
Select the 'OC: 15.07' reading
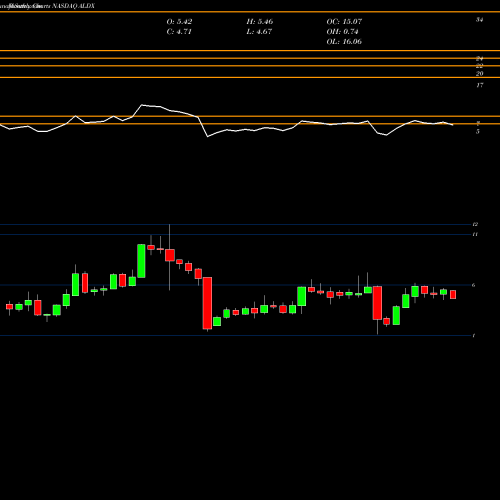coord(344,21)
